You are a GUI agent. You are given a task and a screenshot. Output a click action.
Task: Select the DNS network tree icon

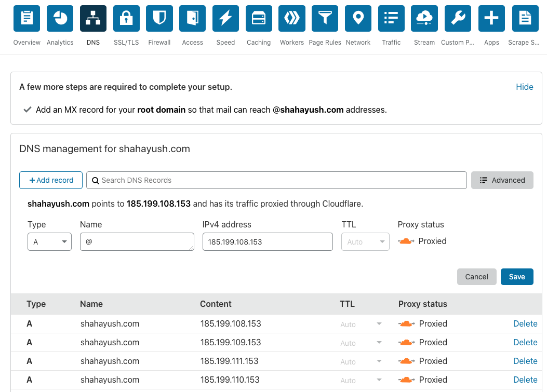(x=93, y=19)
